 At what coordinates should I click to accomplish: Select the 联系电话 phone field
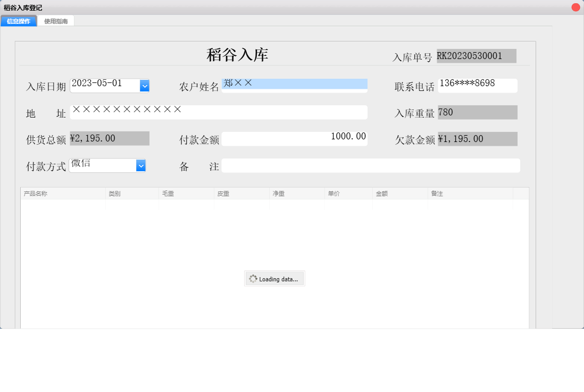coord(477,85)
